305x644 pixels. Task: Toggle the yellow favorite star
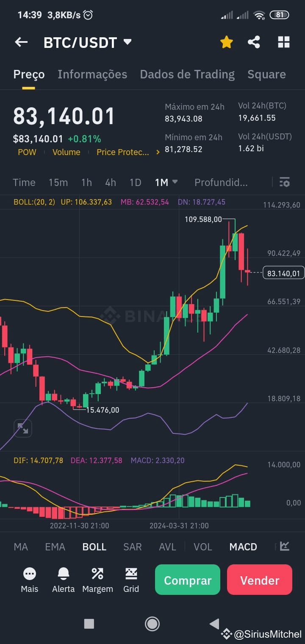point(227,42)
